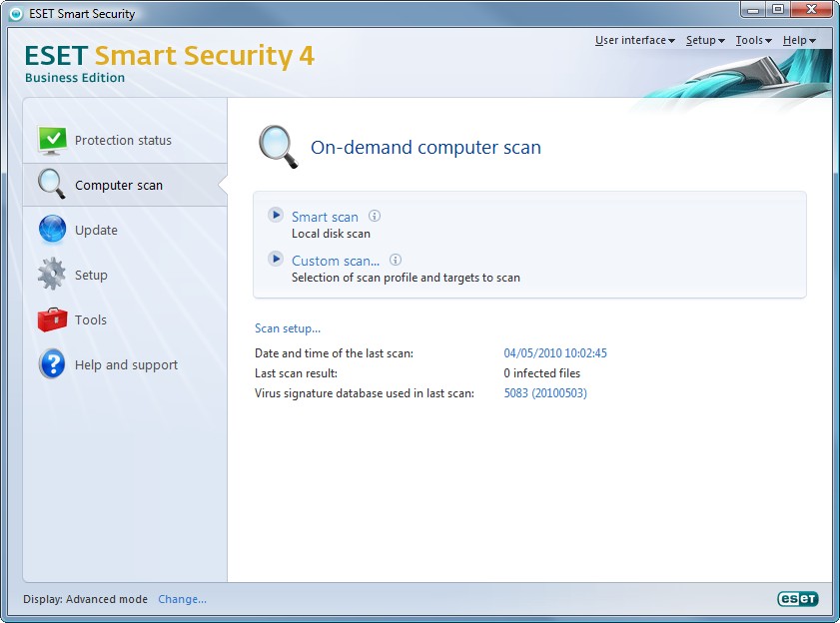Select Protection status in the sidebar
Screen dimensions: 840x623
pos(125,141)
